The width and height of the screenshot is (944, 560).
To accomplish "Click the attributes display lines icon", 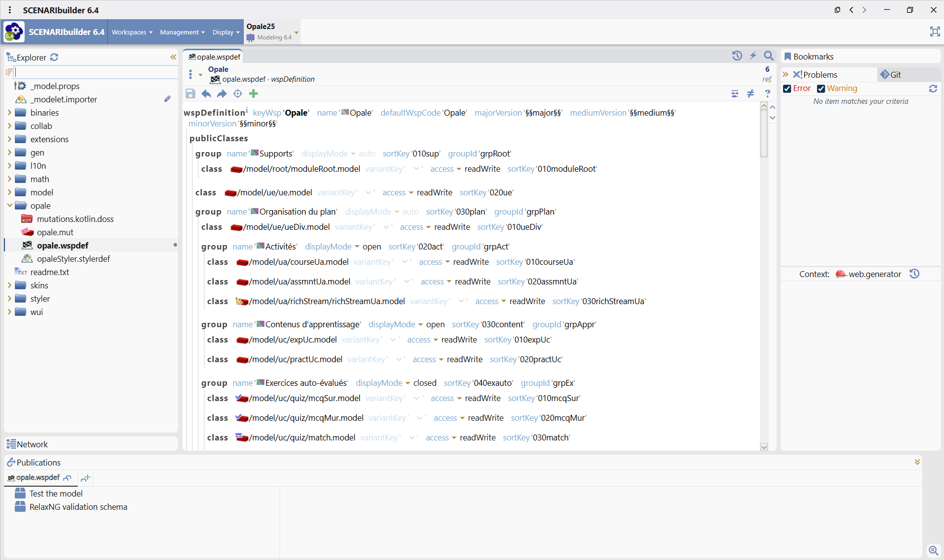I will (735, 93).
